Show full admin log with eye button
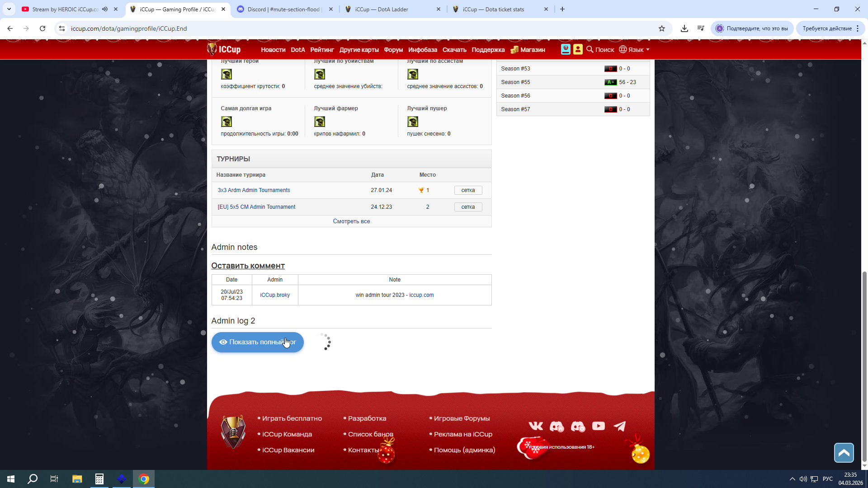This screenshot has height=488, width=868. pos(257,342)
